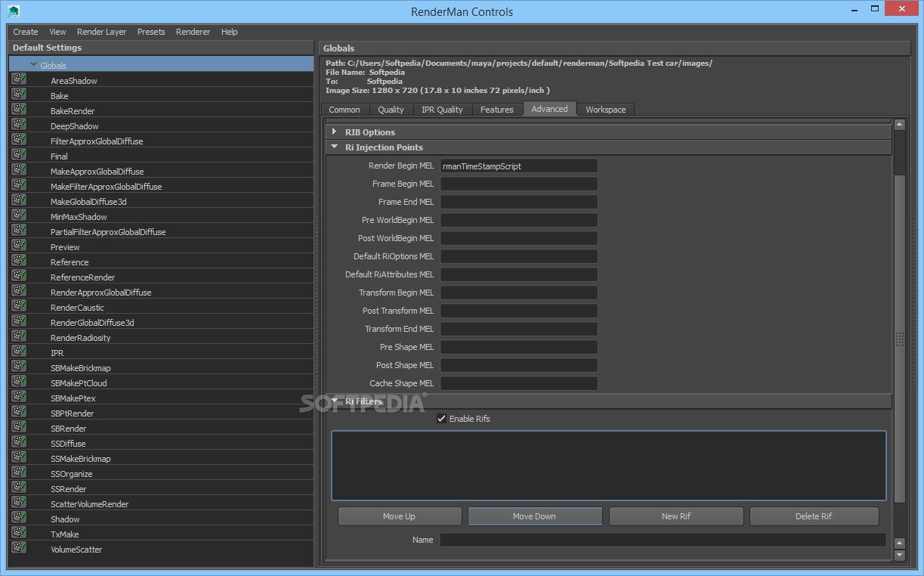This screenshot has width=924, height=576.
Task: Click the icon beside IPR
Action: [x=19, y=351]
